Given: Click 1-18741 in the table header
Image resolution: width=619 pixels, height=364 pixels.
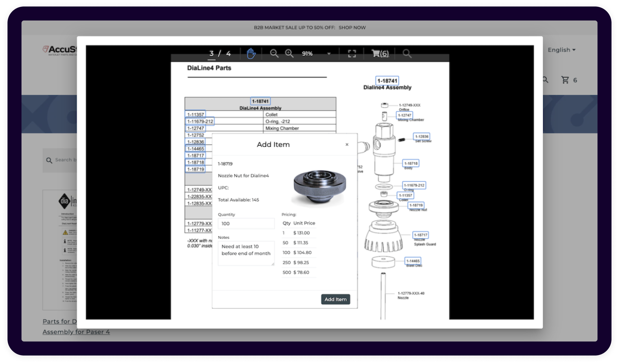Looking at the screenshot, I should tap(260, 101).
